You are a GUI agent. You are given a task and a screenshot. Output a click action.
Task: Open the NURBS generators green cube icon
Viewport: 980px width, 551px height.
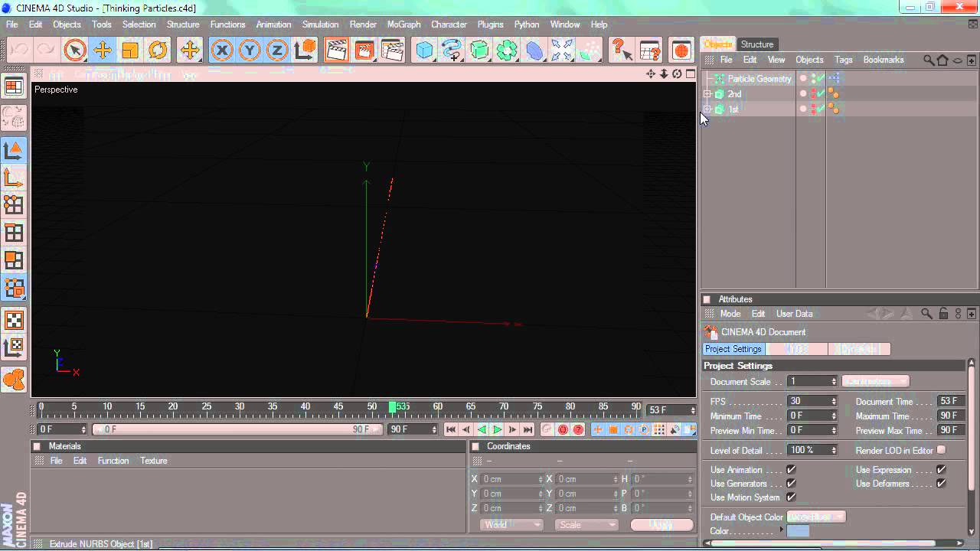click(479, 51)
